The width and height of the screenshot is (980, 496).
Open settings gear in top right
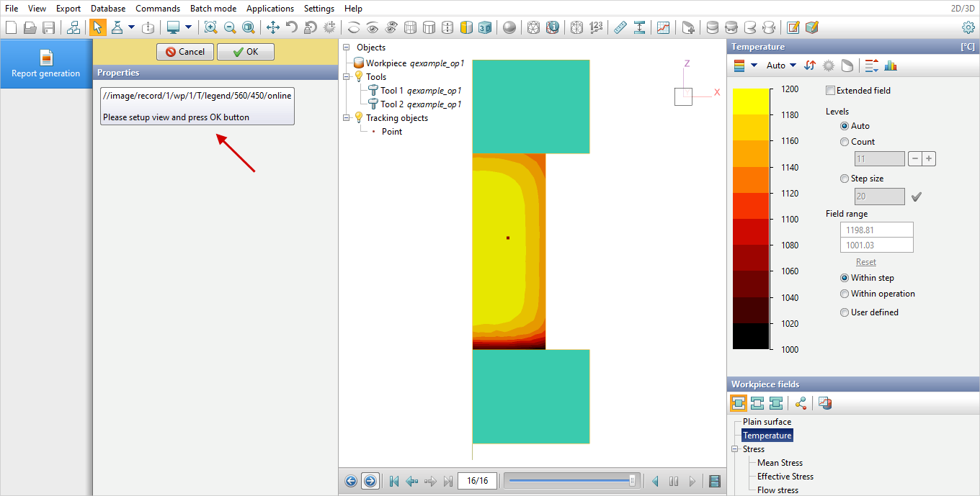(968, 27)
